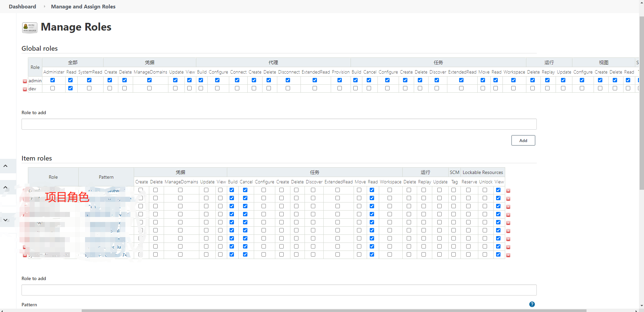The height and width of the screenshot is (312, 644).
Task: Uncheck Read for the dev role
Action: pyautogui.click(x=70, y=88)
